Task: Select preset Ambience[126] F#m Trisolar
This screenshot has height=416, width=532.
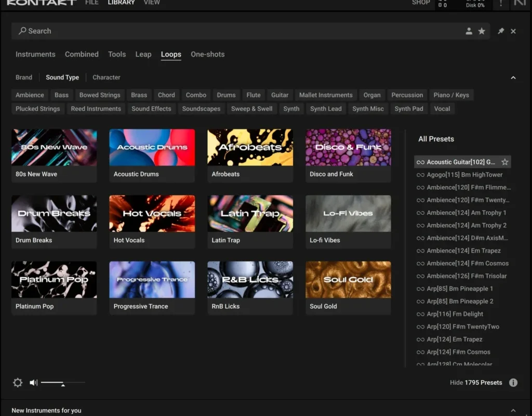Action: 463,276
